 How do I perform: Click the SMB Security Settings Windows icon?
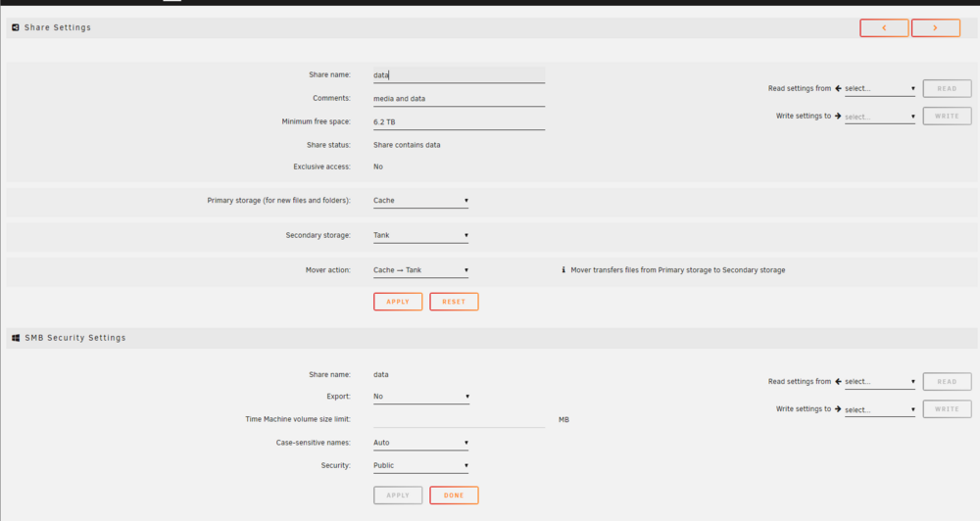[16, 338]
